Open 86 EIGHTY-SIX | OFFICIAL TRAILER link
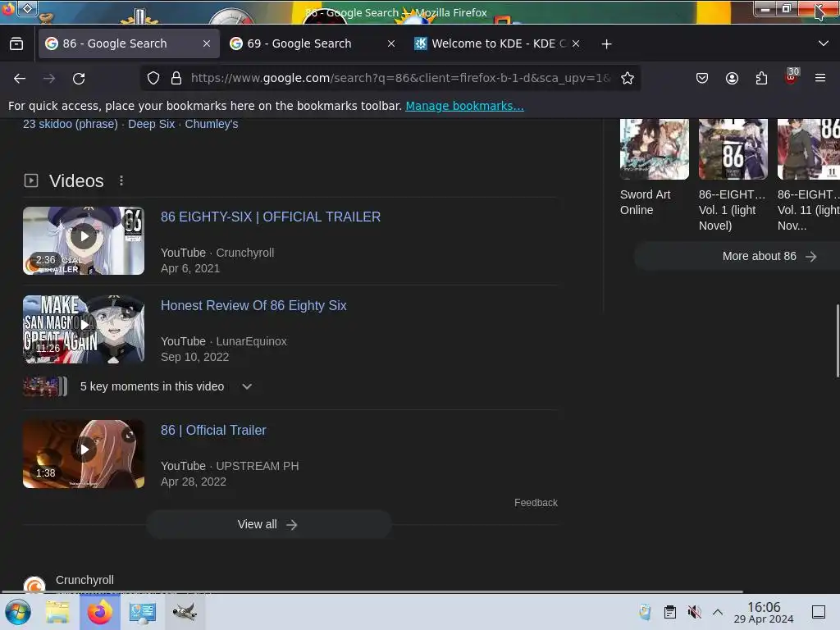 [271, 217]
